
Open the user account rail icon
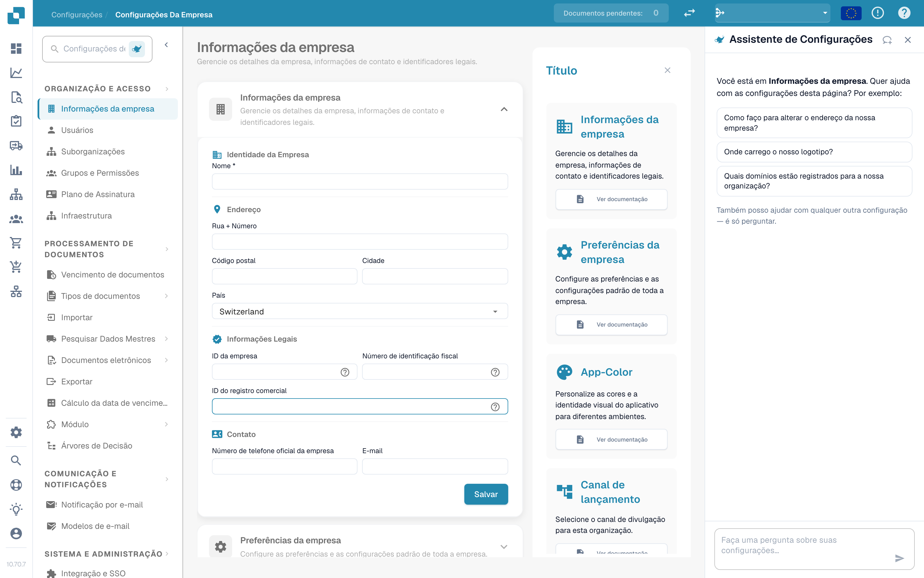tap(16, 533)
